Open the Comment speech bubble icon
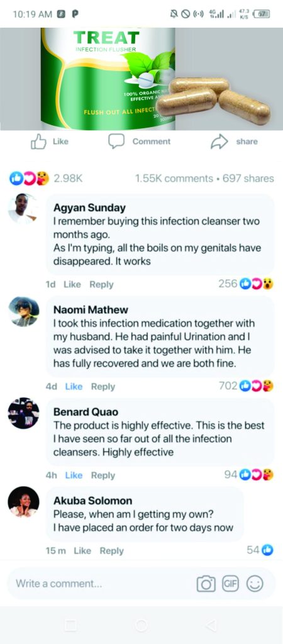Screen dimensions: 283x644 [x=116, y=141]
